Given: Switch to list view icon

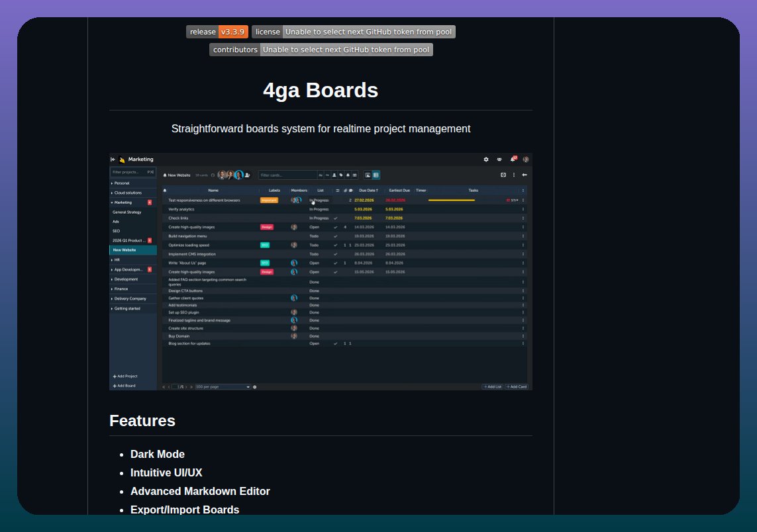Looking at the screenshot, I should click(x=376, y=175).
